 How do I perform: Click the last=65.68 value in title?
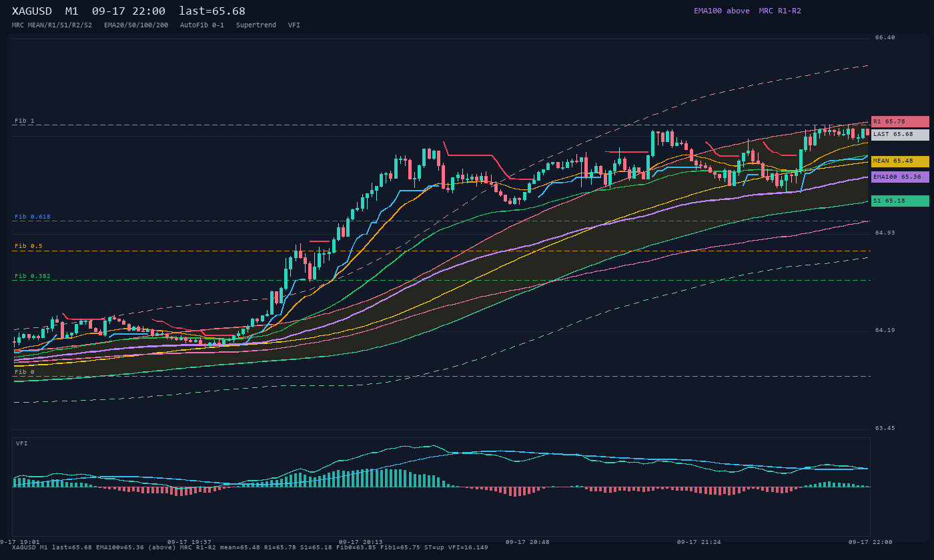point(212,11)
